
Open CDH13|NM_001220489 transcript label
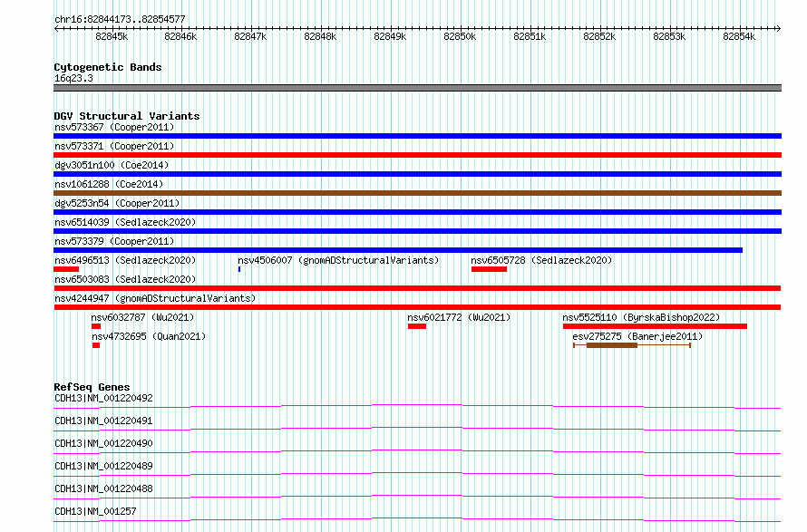click(x=103, y=466)
